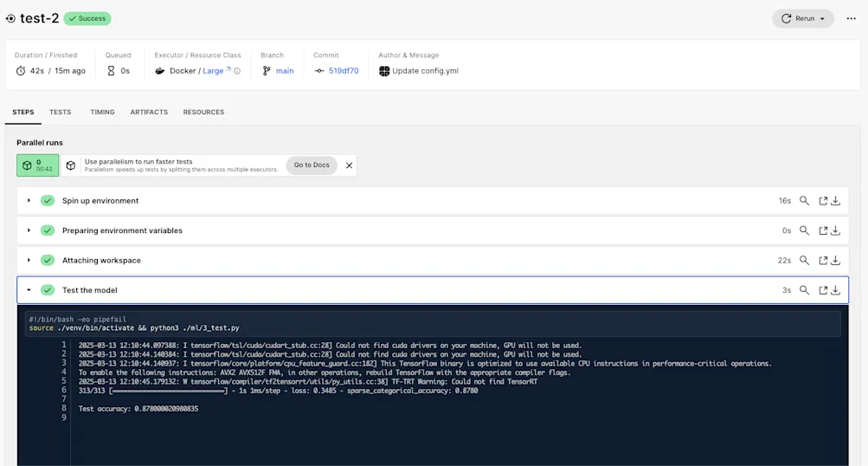Open the Large resource class link
The image size is (868, 466).
(216, 71)
